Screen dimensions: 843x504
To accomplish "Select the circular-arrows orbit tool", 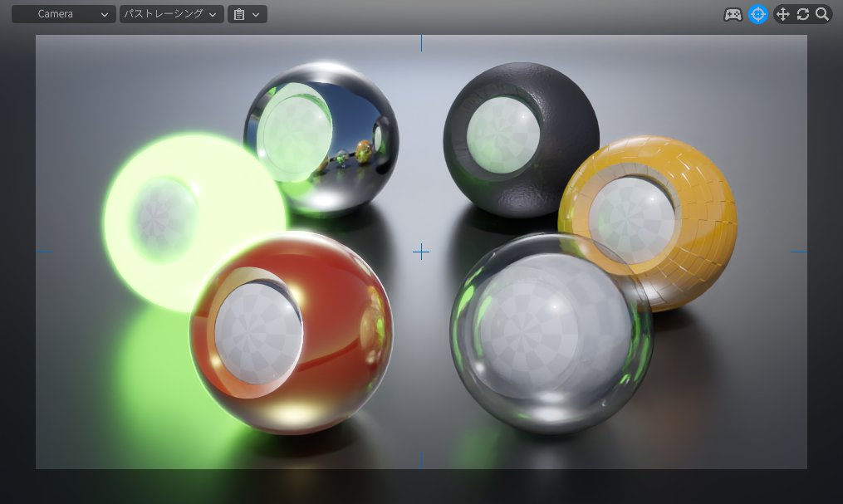I will coord(802,14).
